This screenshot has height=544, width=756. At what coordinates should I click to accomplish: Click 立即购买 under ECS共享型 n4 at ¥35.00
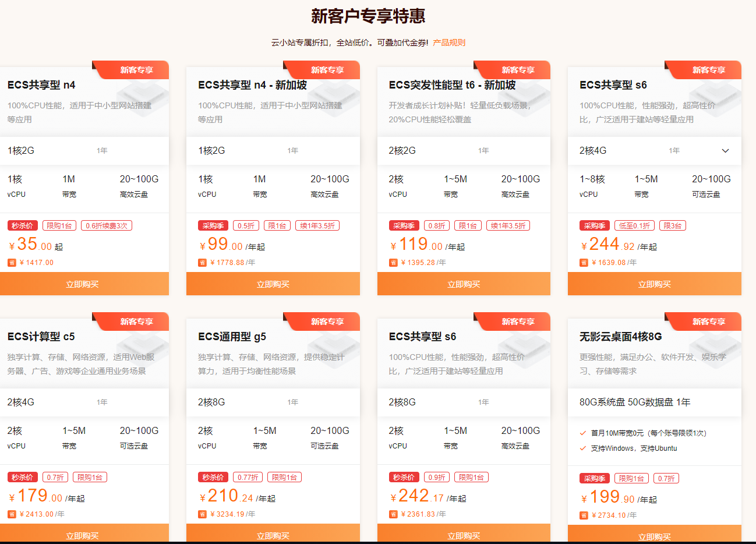click(x=82, y=284)
